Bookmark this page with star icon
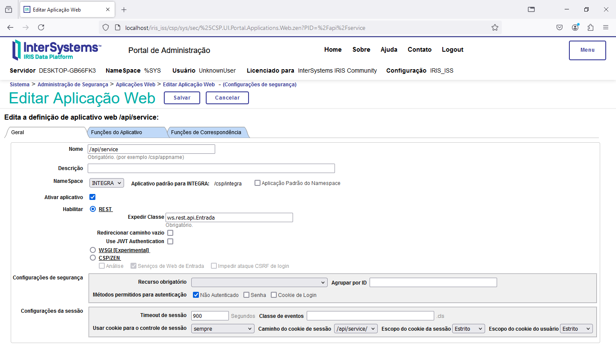This screenshot has height=364, width=616. (x=495, y=28)
